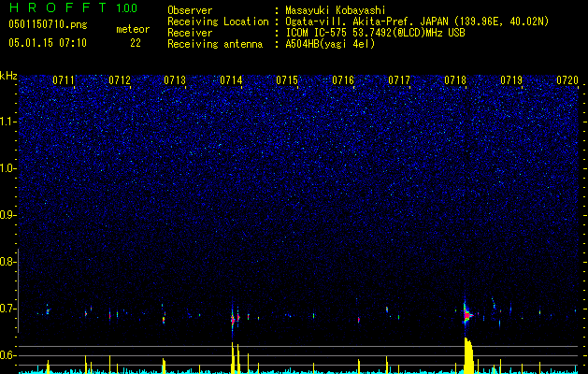Click the 1.1 kHz axis label
This screenshot has height=374, width=588.
[x=8, y=122]
